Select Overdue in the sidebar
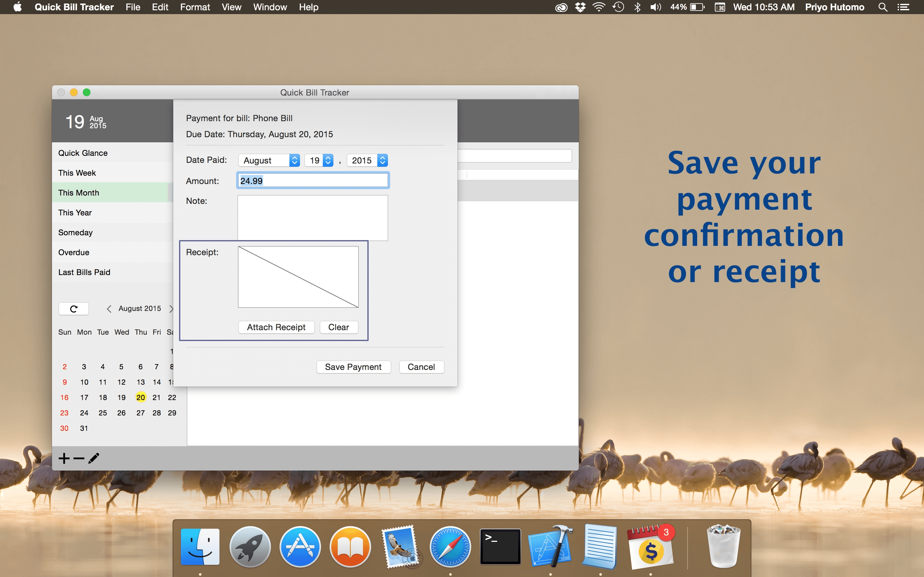The height and width of the screenshot is (577, 924). pos(74,252)
